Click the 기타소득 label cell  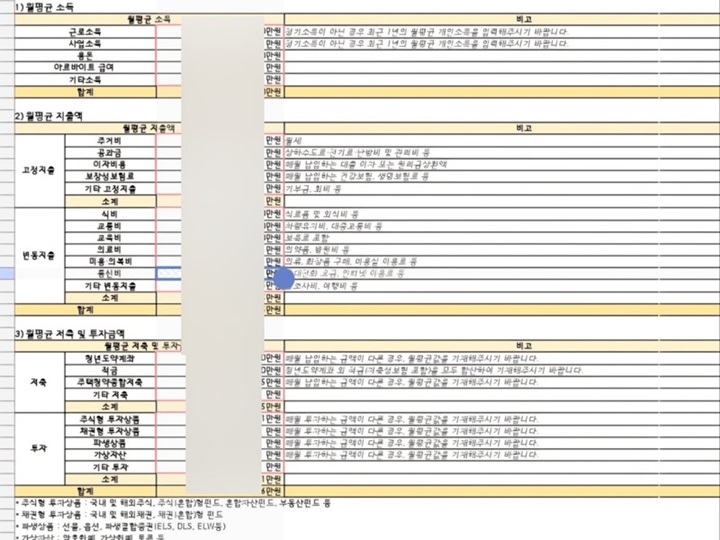click(85, 79)
